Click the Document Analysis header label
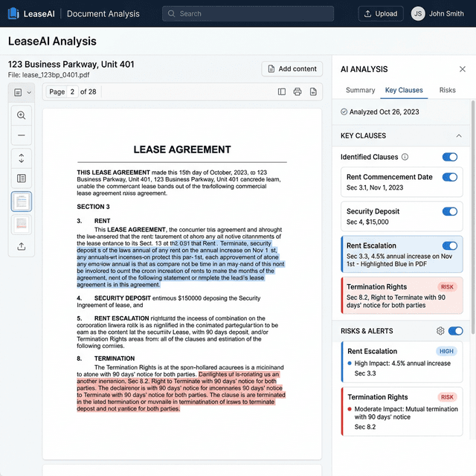Image resolution: width=476 pixels, height=476 pixels. [x=103, y=13]
